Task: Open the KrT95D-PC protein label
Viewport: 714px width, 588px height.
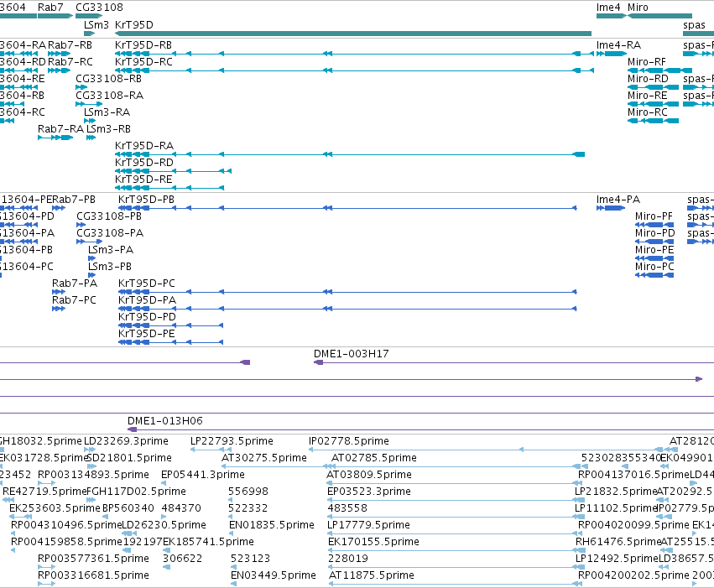Action: click(147, 284)
